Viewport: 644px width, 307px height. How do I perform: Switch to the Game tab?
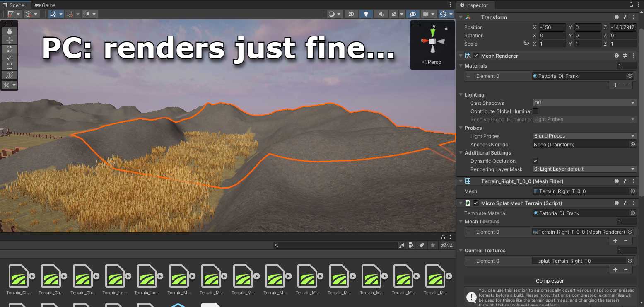pos(45,5)
